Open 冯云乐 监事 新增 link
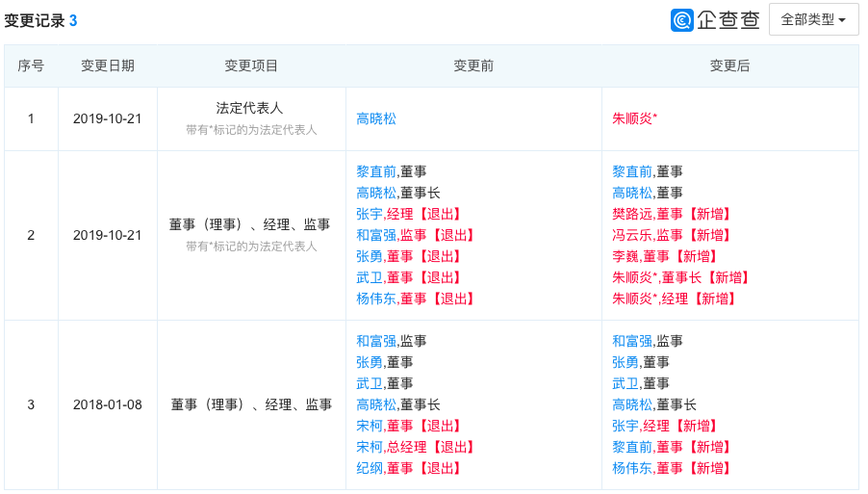Screen dimensions: 868x494 click(672, 235)
